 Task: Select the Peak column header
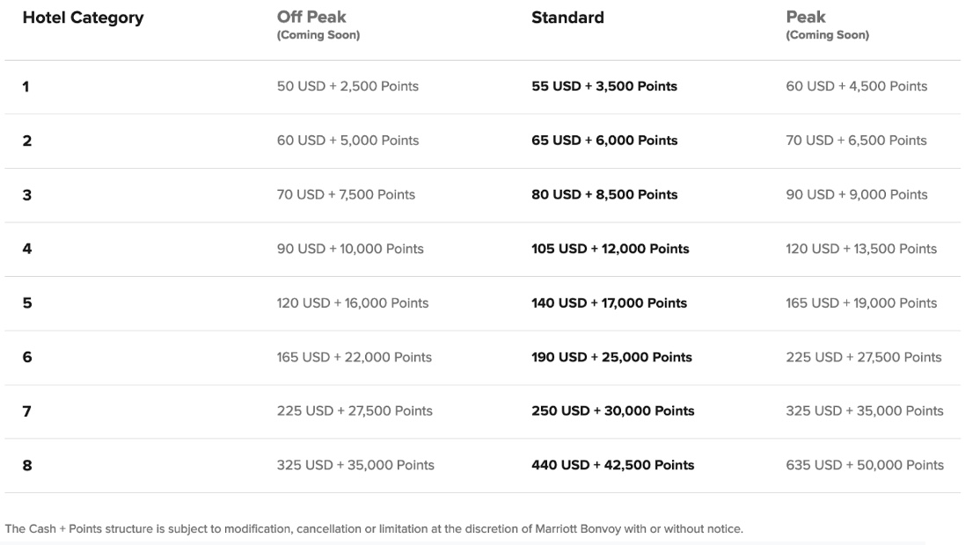click(x=806, y=17)
